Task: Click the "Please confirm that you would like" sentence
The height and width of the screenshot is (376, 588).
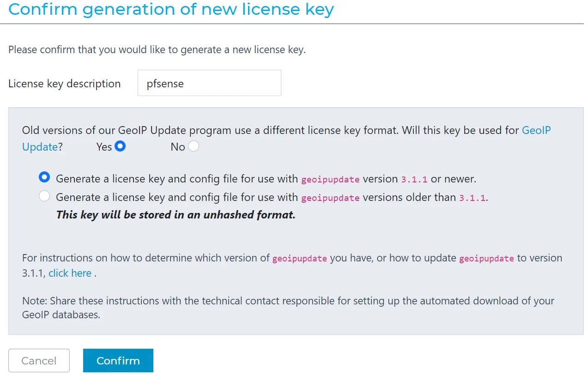Action: [x=157, y=49]
